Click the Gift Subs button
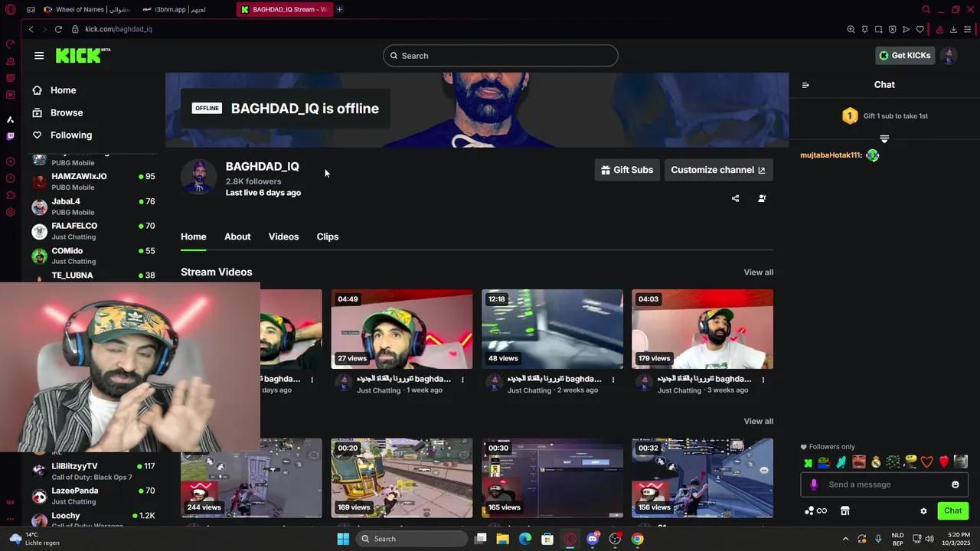Image resolution: width=980 pixels, height=551 pixels. (627, 170)
